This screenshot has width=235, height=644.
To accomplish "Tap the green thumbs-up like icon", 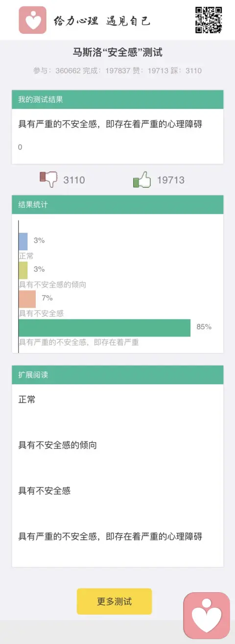I will pos(142,179).
